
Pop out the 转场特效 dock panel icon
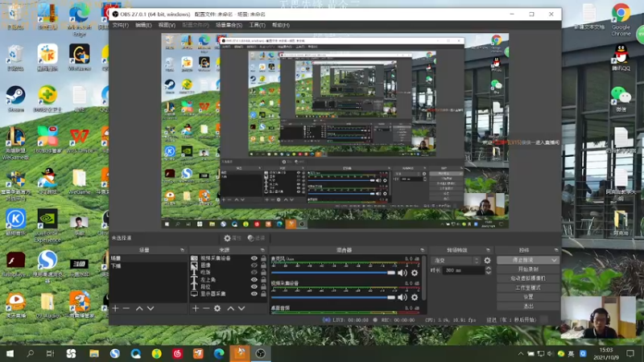pyautogui.click(x=488, y=250)
